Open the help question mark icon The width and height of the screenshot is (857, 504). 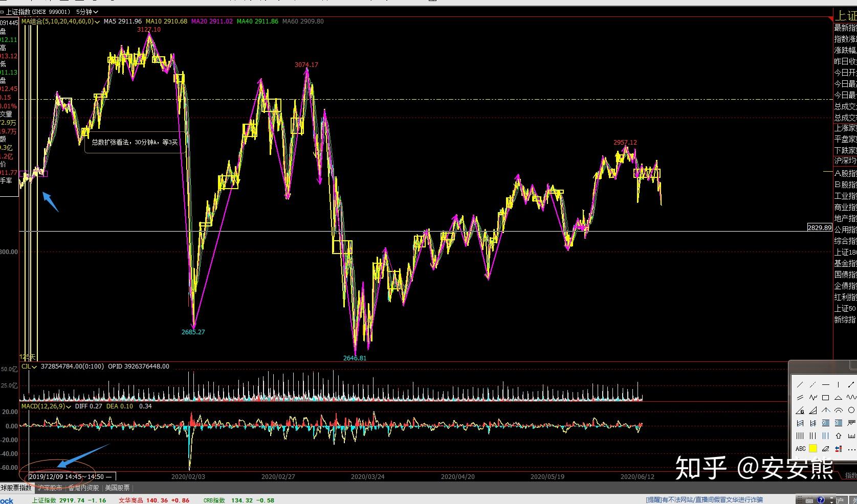821,500
